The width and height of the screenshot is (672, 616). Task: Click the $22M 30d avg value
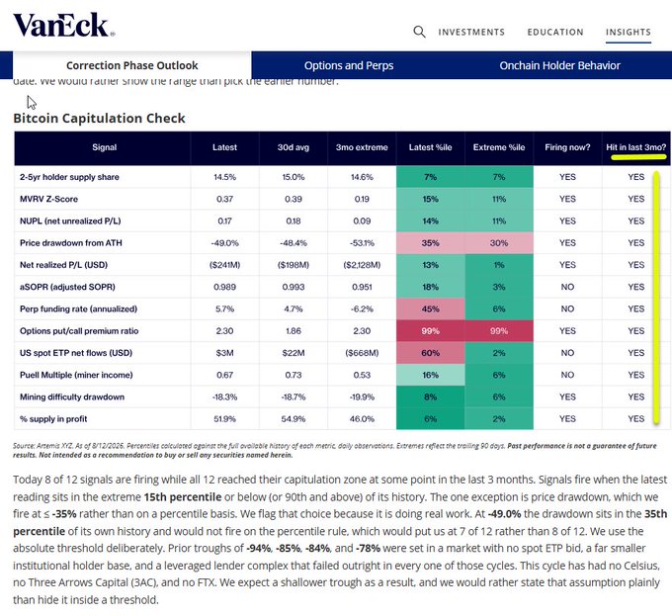(x=294, y=353)
